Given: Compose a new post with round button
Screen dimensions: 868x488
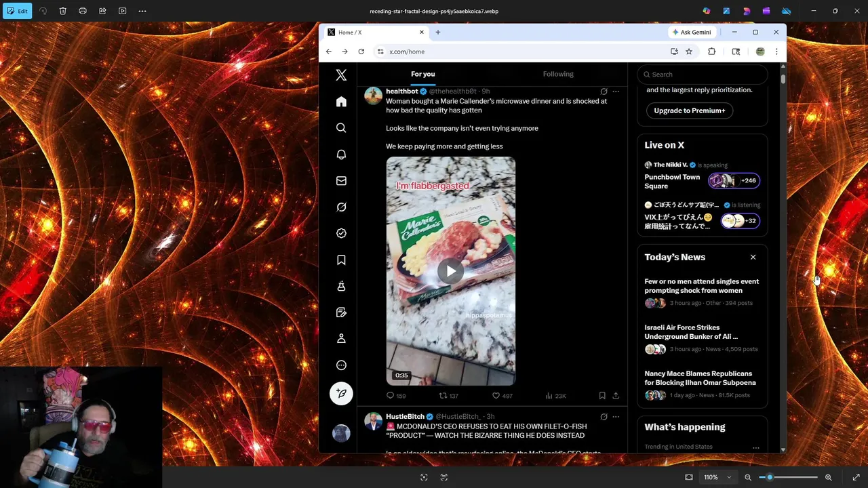Looking at the screenshot, I should [x=341, y=393].
